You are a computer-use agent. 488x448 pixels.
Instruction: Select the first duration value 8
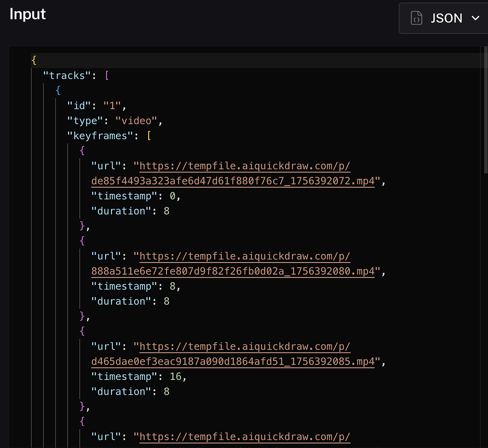pyautogui.click(x=167, y=211)
